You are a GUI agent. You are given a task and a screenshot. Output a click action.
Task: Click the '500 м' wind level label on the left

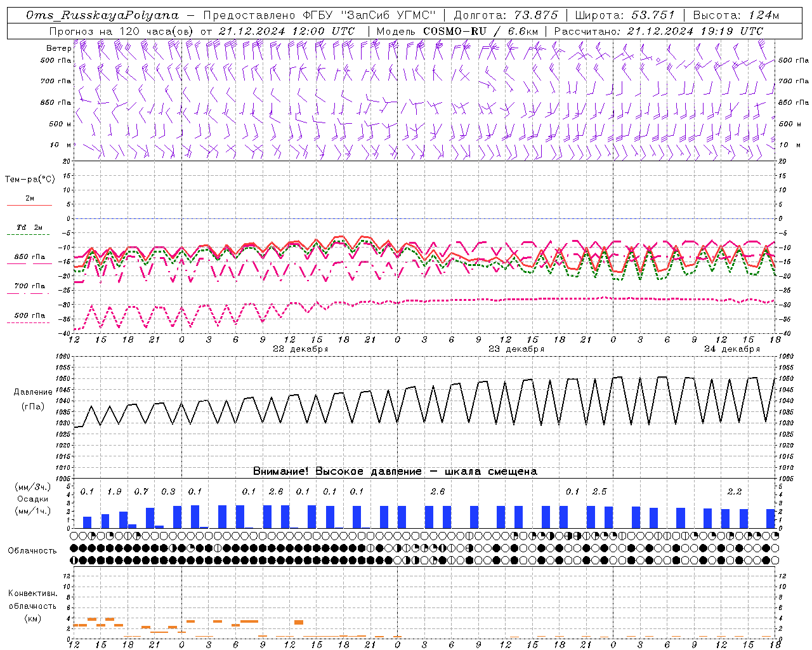[60, 124]
